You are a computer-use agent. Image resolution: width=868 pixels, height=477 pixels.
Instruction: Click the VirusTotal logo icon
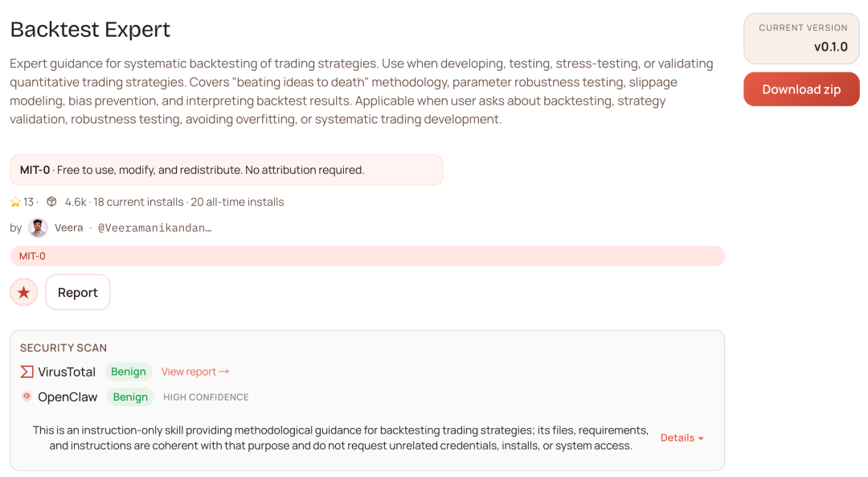click(x=27, y=372)
